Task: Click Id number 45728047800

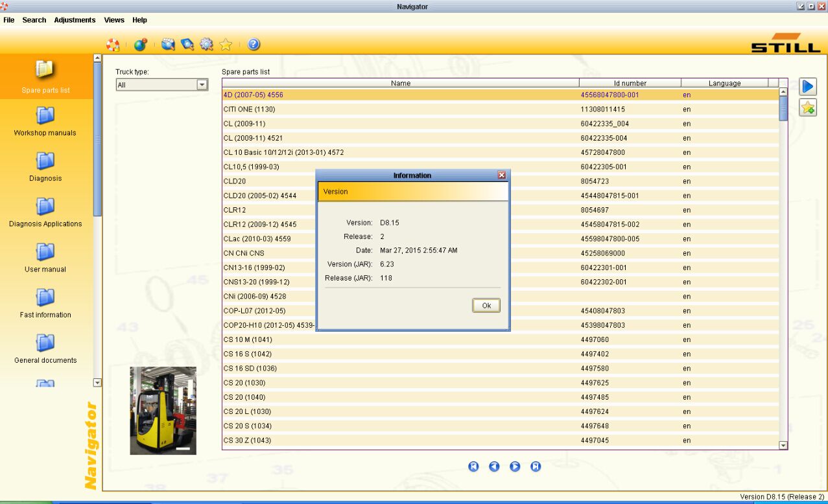Action: (603, 152)
